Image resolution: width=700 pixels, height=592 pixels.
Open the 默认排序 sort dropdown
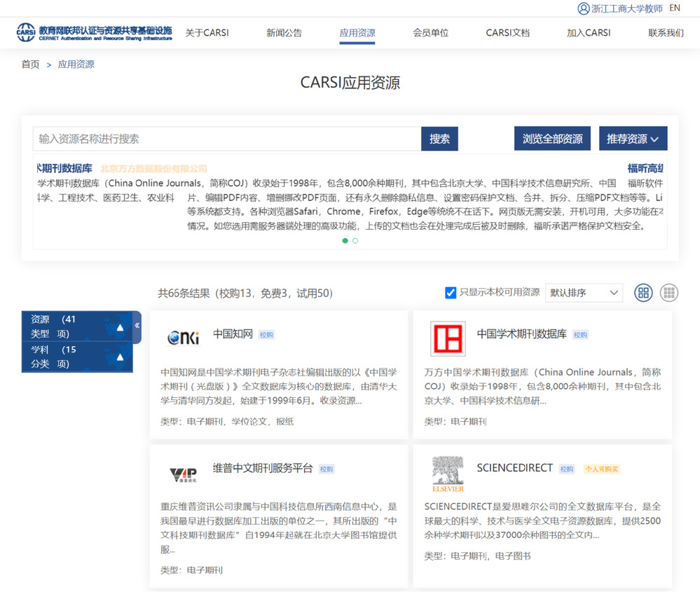[584, 293]
